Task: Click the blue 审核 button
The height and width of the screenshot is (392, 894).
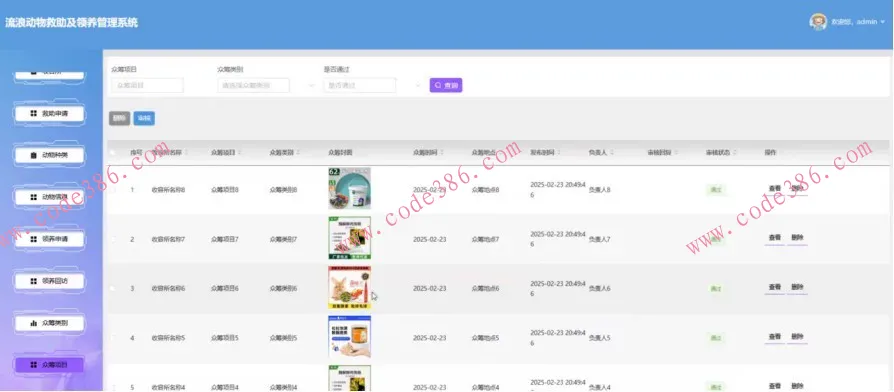Action: [x=144, y=119]
